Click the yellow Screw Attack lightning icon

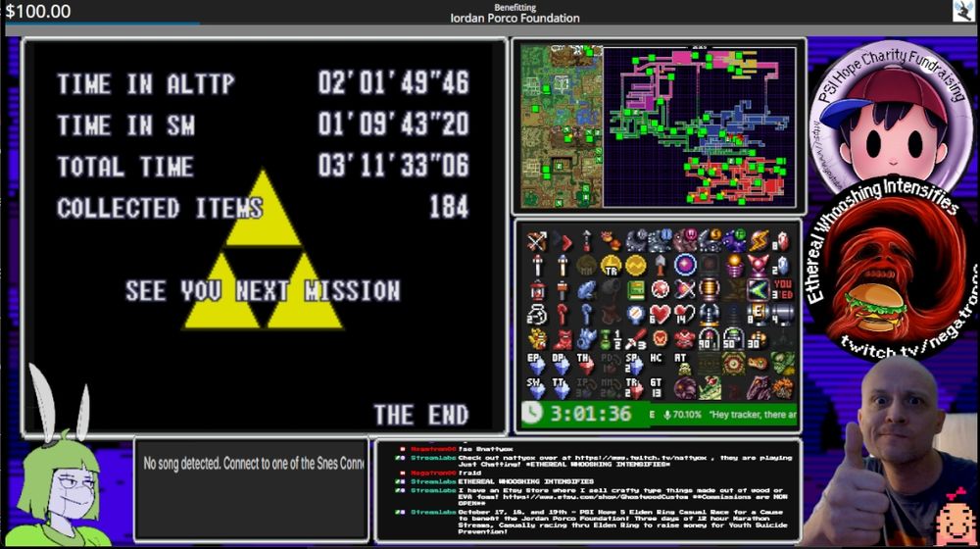click(759, 241)
